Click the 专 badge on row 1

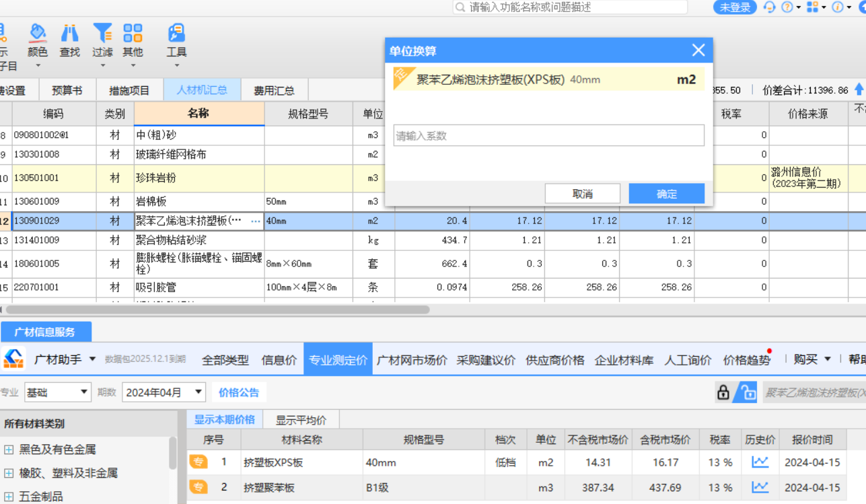[x=199, y=462]
